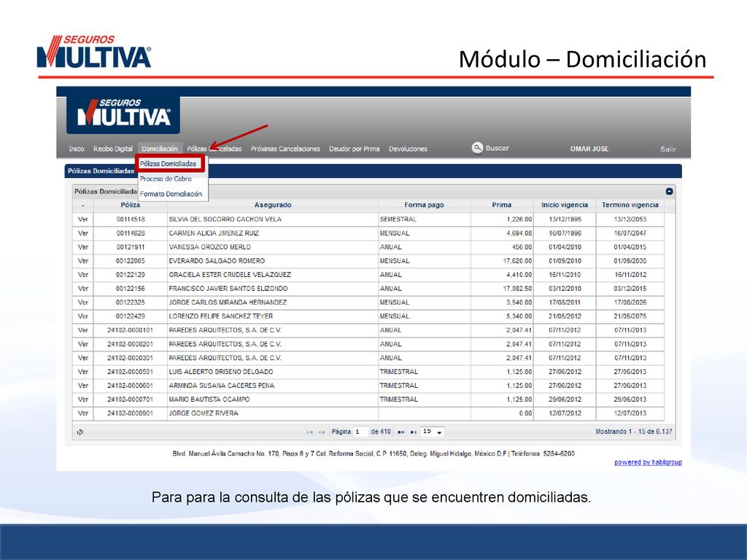This screenshot has height=560, width=747.
Task: Collapse the Pólizas Domiciliadas panel icon
Action: pyautogui.click(x=670, y=192)
